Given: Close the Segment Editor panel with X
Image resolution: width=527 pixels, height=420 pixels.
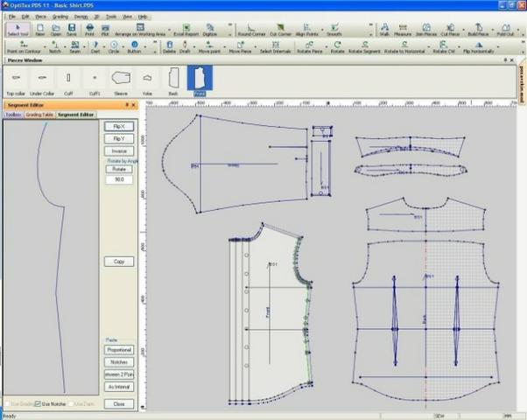Looking at the screenshot, I should click(133, 105).
